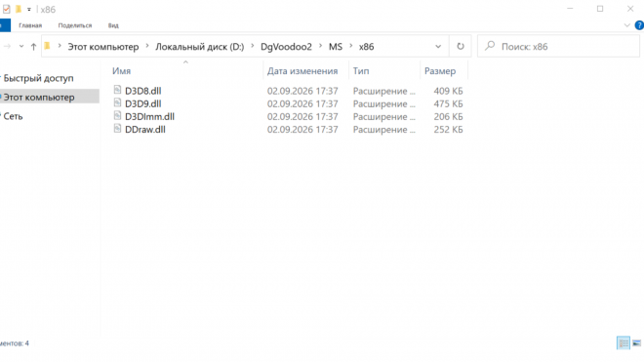Expand the address bar history dropdown
Viewport: 644px width, 362px height.
pos(438,47)
